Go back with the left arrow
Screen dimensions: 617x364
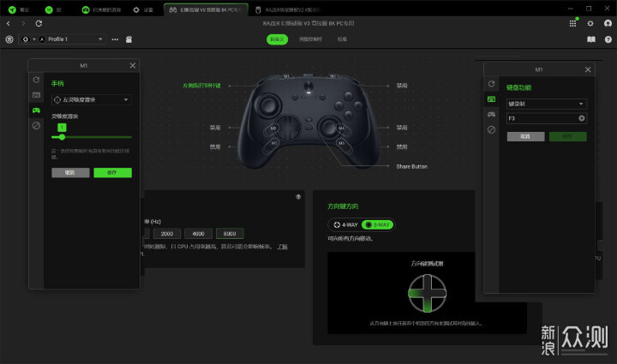pyautogui.click(x=9, y=24)
